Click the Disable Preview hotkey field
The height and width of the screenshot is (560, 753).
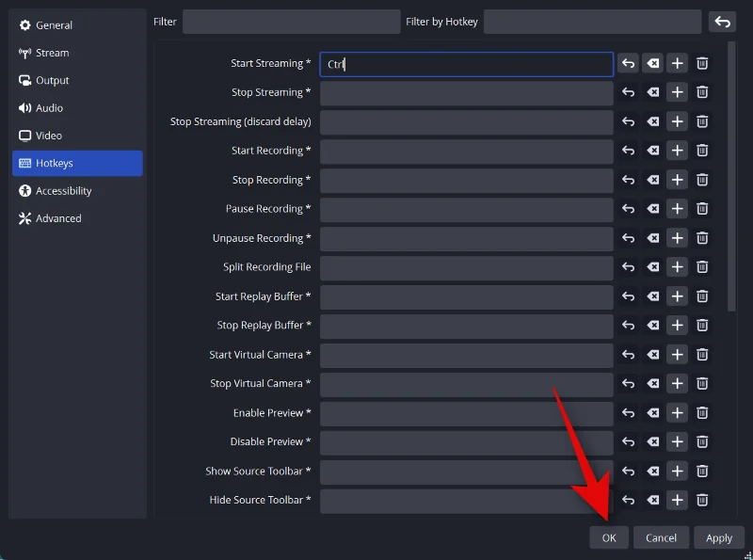pos(466,442)
